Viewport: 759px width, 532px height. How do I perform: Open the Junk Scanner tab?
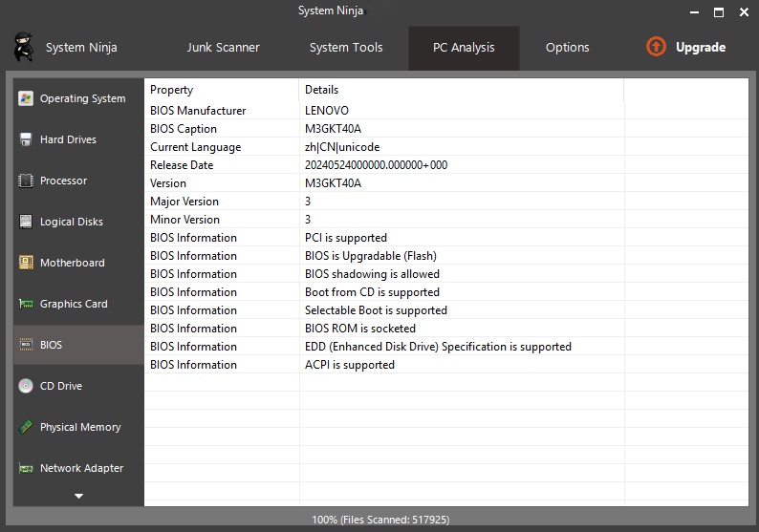click(x=223, y=48)
